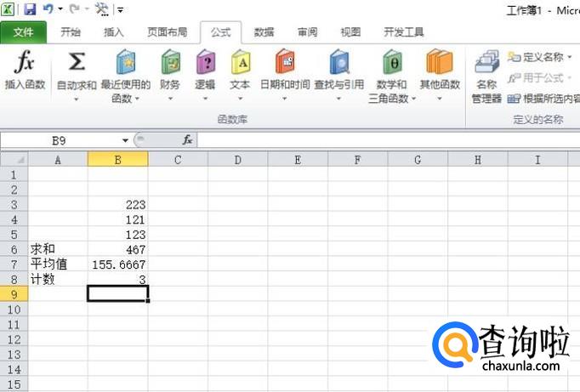Expand the Define Name dropdown arrow

tap(570, 57)
